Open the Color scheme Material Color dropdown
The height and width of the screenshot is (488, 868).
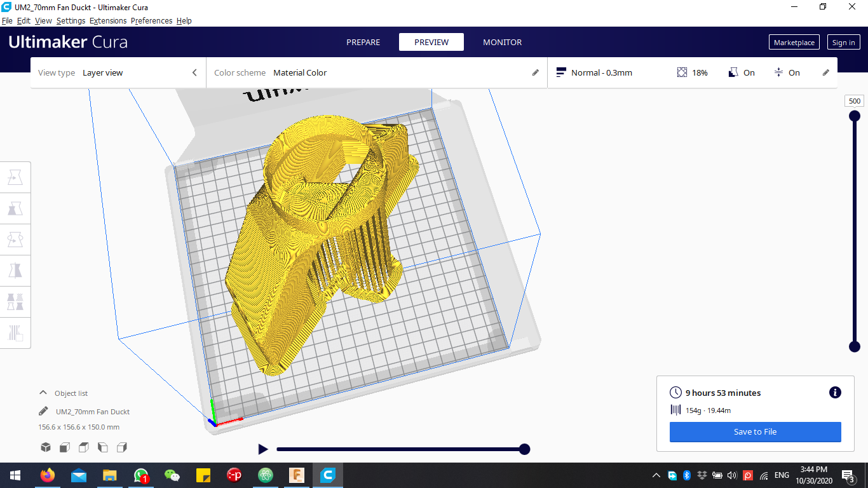[x=377, y=72]
